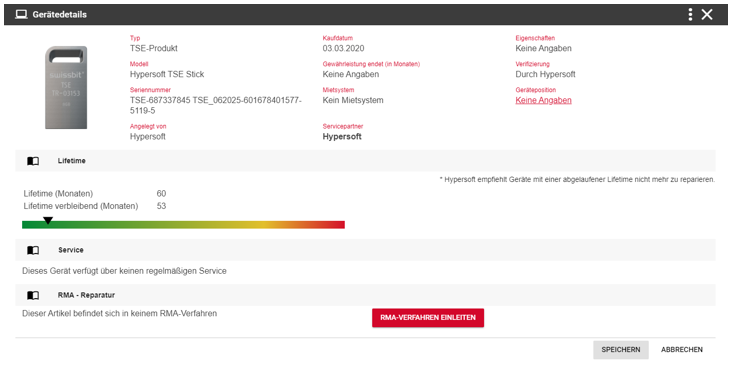Open the Keine Angaben Geräteposition link

coord(543,100)
